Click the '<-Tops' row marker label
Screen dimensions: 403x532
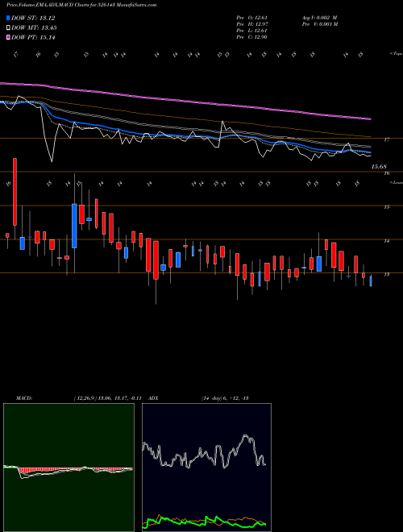[396, 54]
